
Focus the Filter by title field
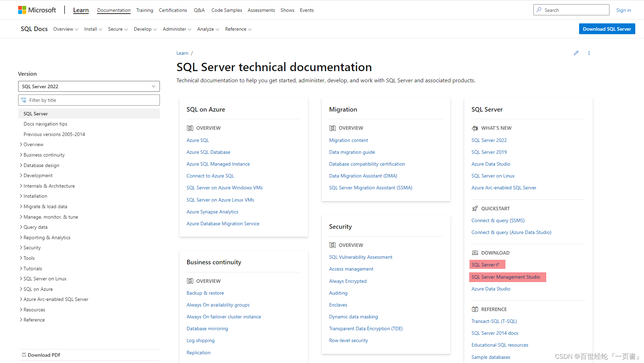(x=89, y=100)
